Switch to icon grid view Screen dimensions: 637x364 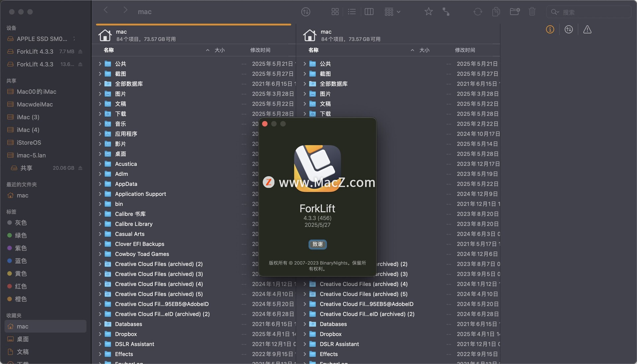coord(335,12)
